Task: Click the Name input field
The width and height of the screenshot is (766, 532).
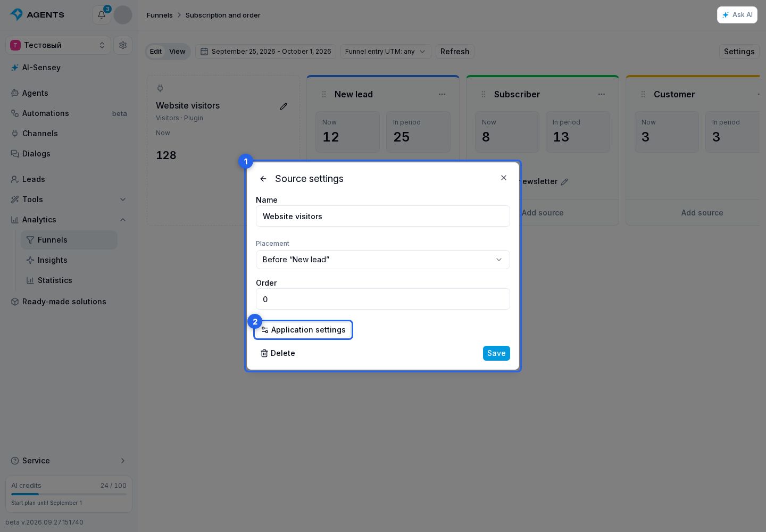Action: pyautogui.click(x=383, y=216)
